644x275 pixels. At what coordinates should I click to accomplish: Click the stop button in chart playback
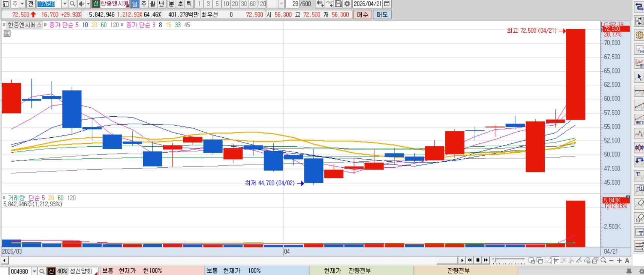pyautogui.click(x=478, y=260)
